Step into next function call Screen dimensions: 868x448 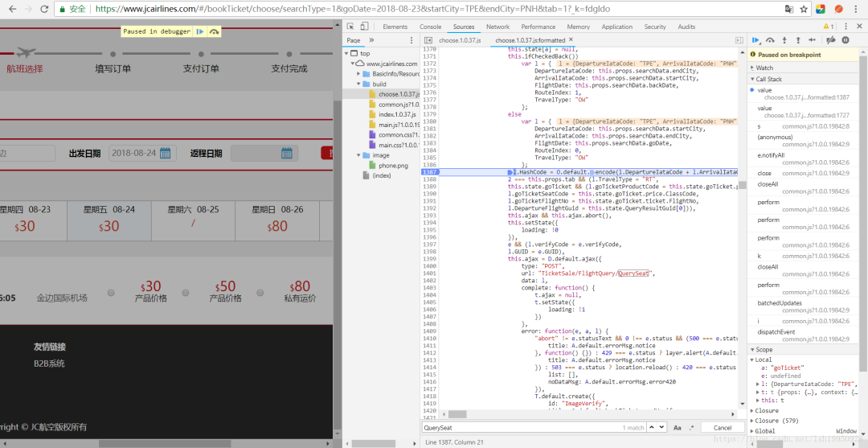[x=784, y=40]
